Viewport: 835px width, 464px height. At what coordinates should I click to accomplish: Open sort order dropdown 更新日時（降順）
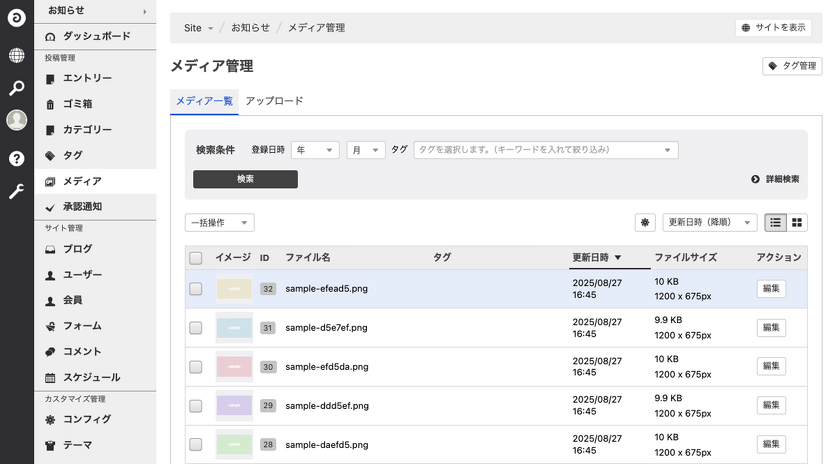[709, 223]
